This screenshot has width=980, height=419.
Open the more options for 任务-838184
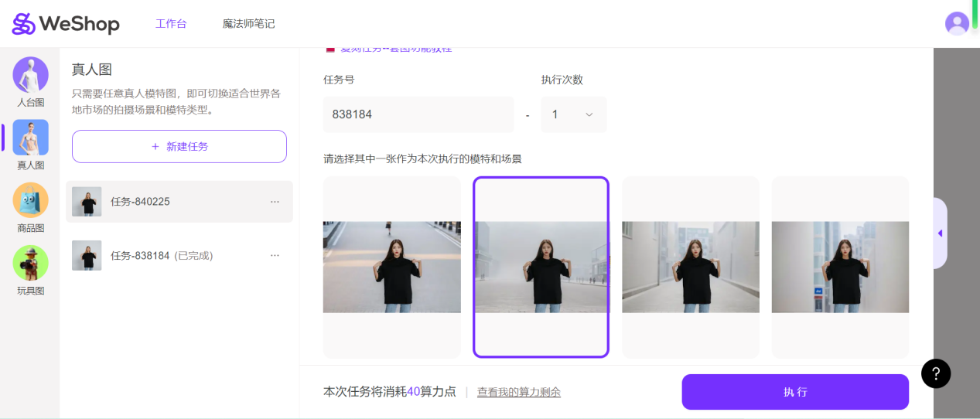pos(275,255)
